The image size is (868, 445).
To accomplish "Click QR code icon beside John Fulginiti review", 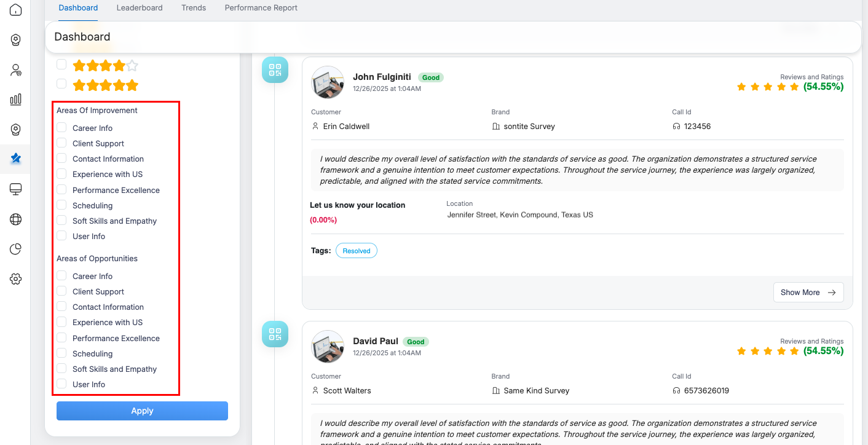I will pyautogui.click(x=275, y=70).
